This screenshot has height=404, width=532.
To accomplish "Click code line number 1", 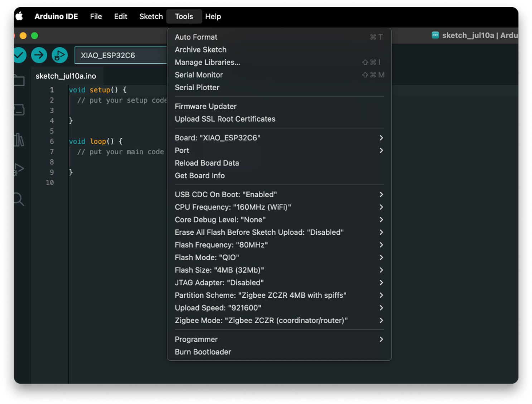I will tap(52, 90).
